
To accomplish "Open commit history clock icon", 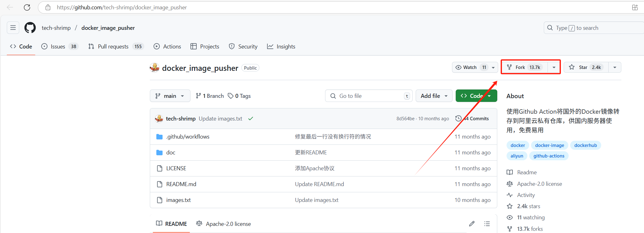I will pos(458,118).
